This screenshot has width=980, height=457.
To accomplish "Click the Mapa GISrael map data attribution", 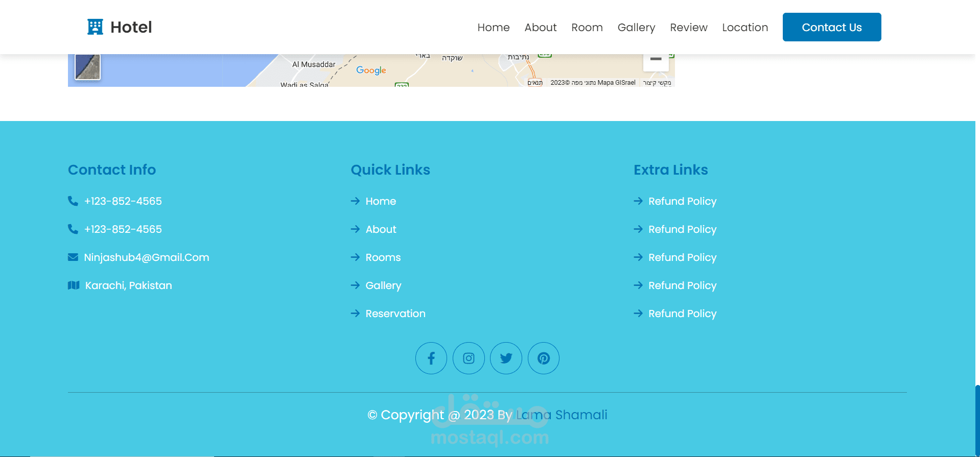I will click(x=593, y=83).
